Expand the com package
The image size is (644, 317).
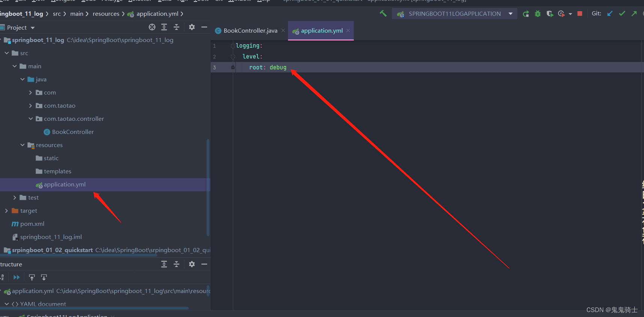click(30, 93)
